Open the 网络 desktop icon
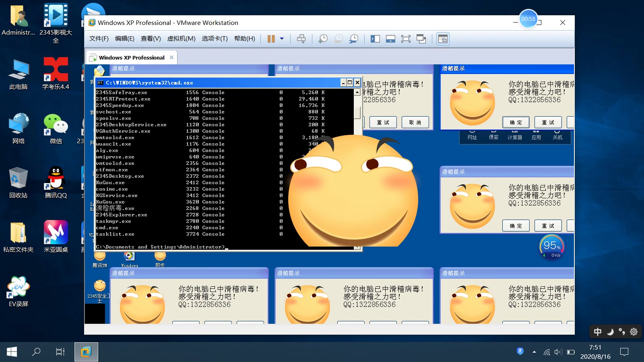The image size is (644, 362). pos(19,129)
